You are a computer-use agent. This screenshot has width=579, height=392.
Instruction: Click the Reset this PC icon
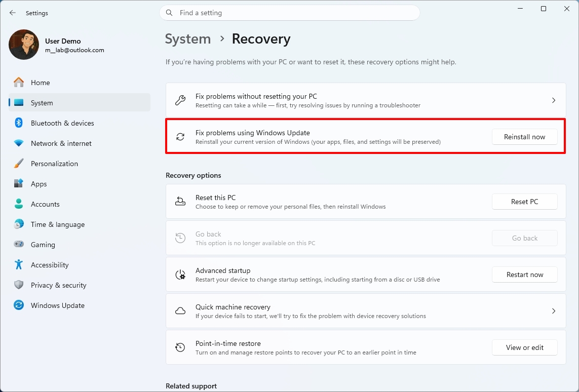180,202
